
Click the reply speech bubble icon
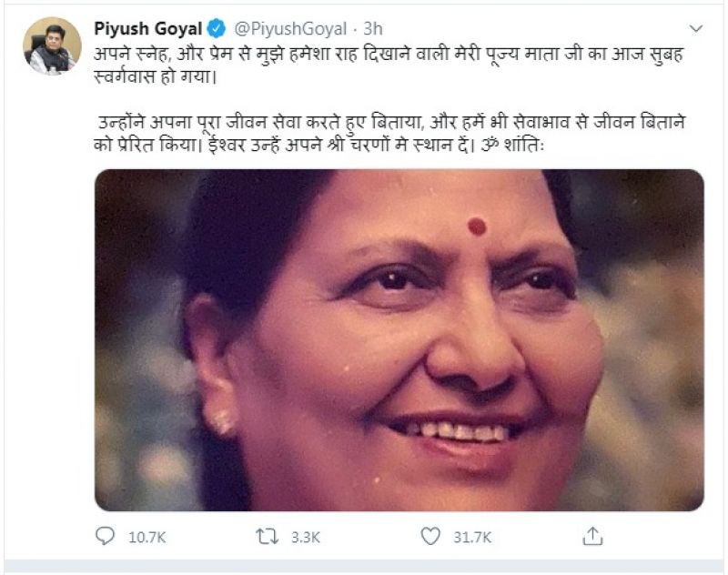coord(106,536)
